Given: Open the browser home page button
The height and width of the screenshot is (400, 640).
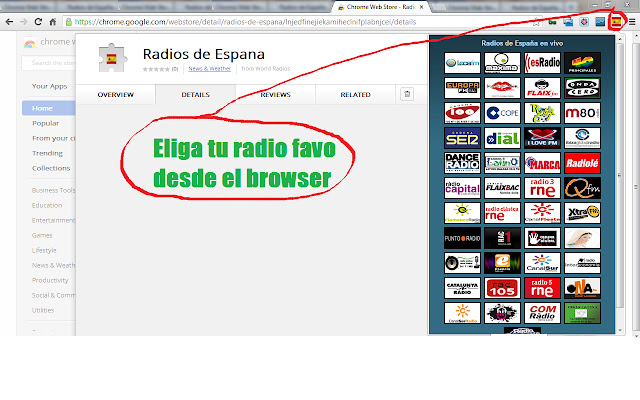Looking at the screenshot, I should pos(53,22).
